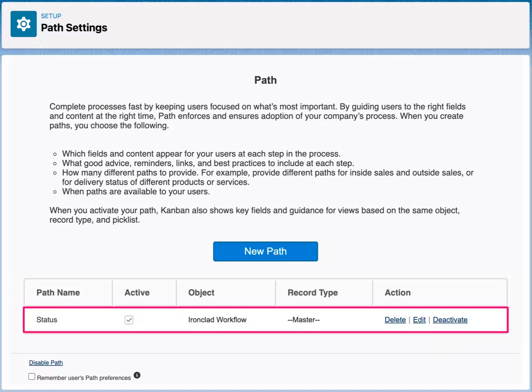The width and height of the screenshot is (532, 392).
Task: Click the Object column header
Action: pos(201,293)
